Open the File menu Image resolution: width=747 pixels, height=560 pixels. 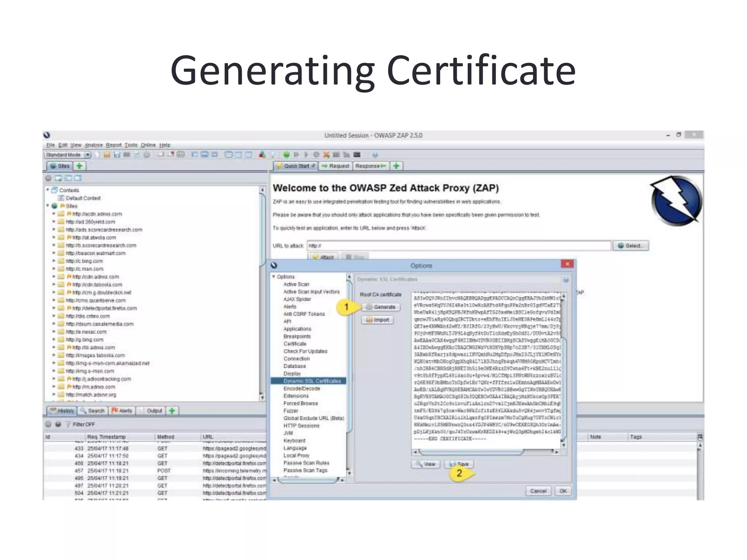click(50, 145)
